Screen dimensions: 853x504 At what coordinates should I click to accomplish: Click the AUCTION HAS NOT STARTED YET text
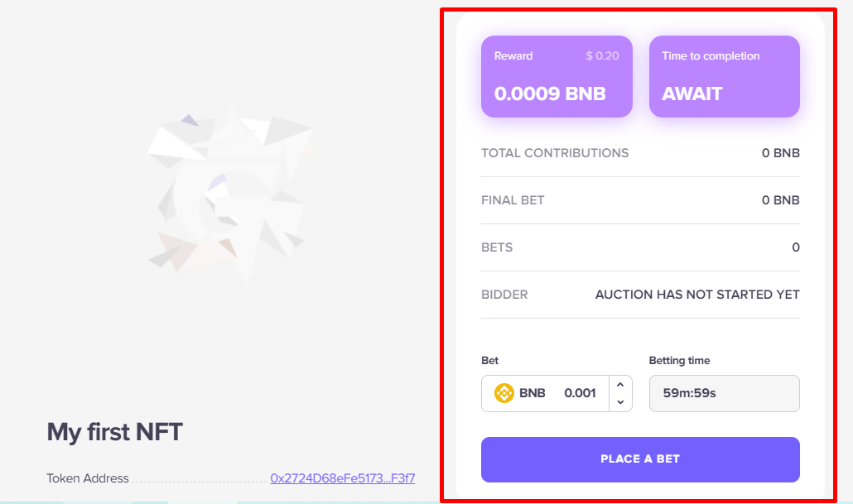697,295
